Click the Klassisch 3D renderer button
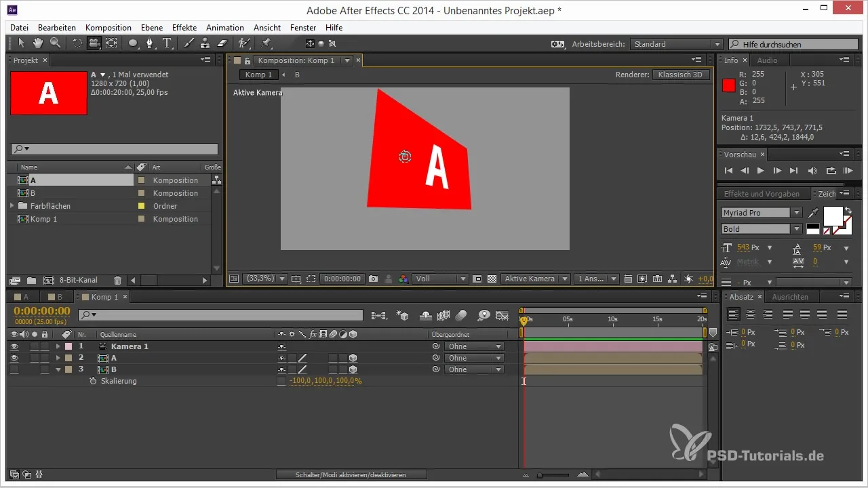Screen dimensions: 868x488 click(682, 75)
